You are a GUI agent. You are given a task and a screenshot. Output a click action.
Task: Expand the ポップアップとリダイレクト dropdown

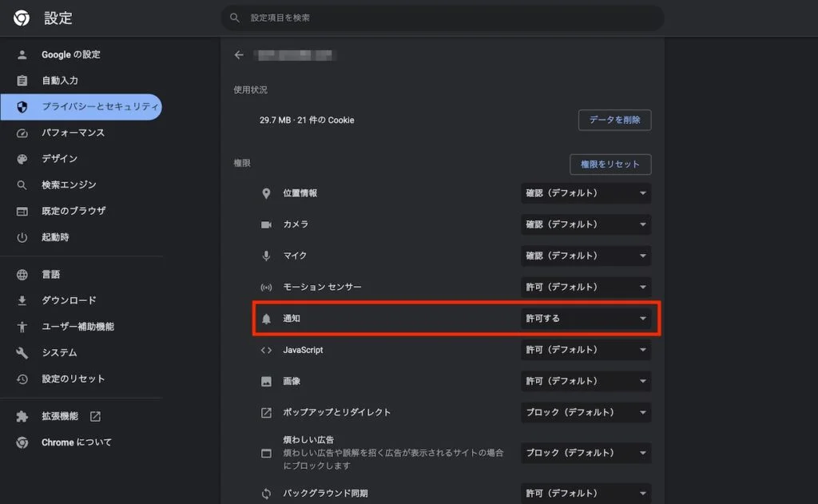pos(586,412)
